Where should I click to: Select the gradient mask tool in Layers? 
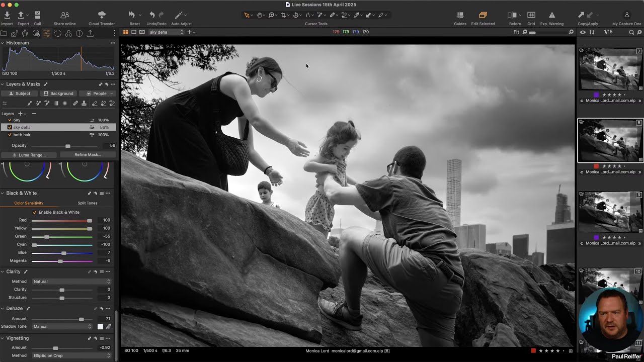[x=56, y=104]
